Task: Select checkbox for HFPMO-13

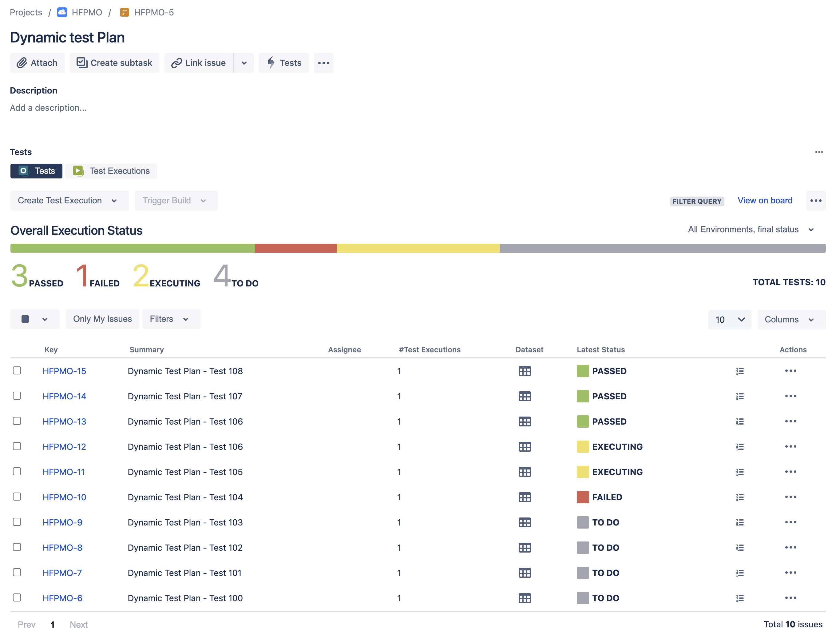Action: point(17,421)
